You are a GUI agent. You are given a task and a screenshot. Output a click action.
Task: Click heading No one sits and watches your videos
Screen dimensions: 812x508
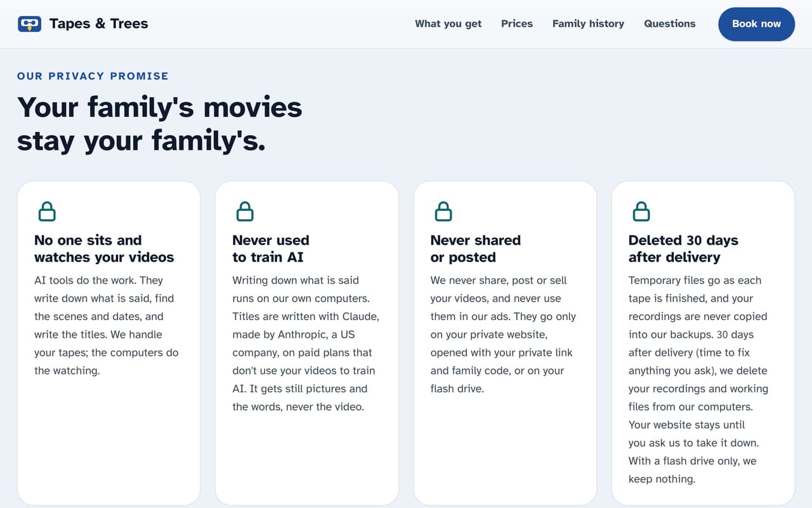104,249
